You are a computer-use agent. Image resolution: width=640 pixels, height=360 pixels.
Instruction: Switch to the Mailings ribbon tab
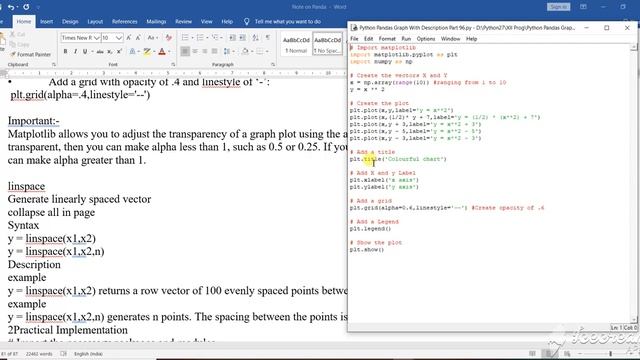coord(156,22)
